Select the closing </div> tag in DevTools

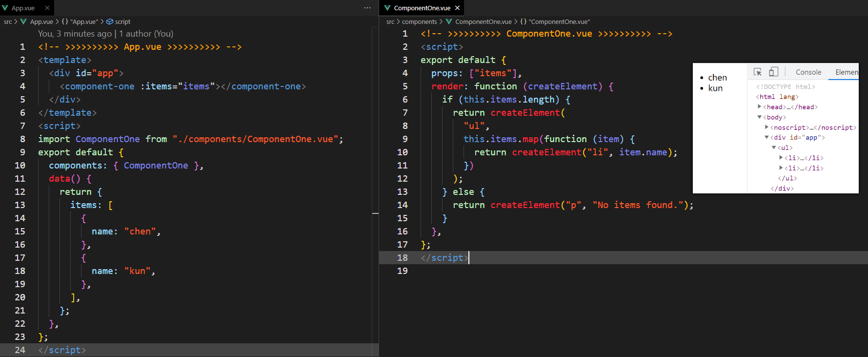[782, 189]
